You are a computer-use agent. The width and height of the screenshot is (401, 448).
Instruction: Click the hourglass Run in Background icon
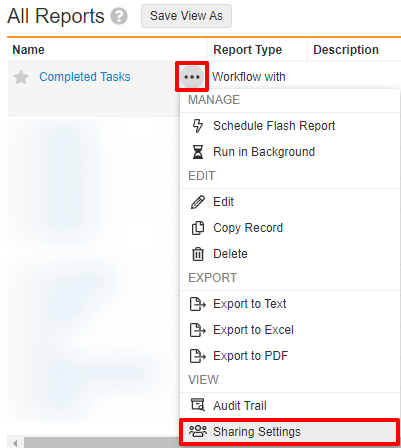tap(198, 152)
